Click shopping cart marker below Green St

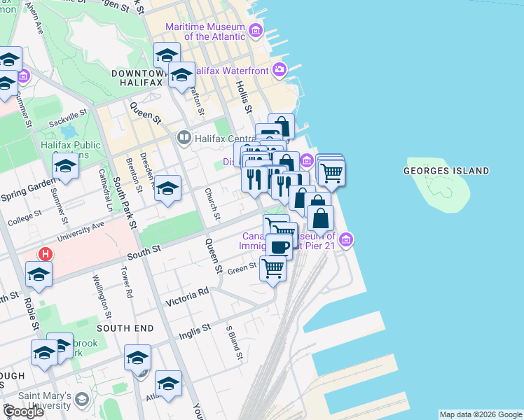[273, 269]
